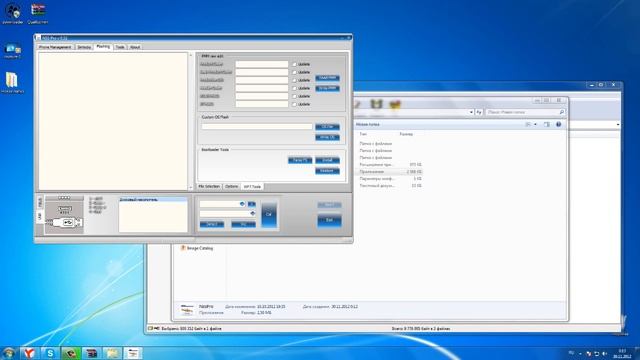The height and width of the screenshot is (360, 640).
Task: Open the dropdown at the archiver window's right edge
Action: click(618, 124)
